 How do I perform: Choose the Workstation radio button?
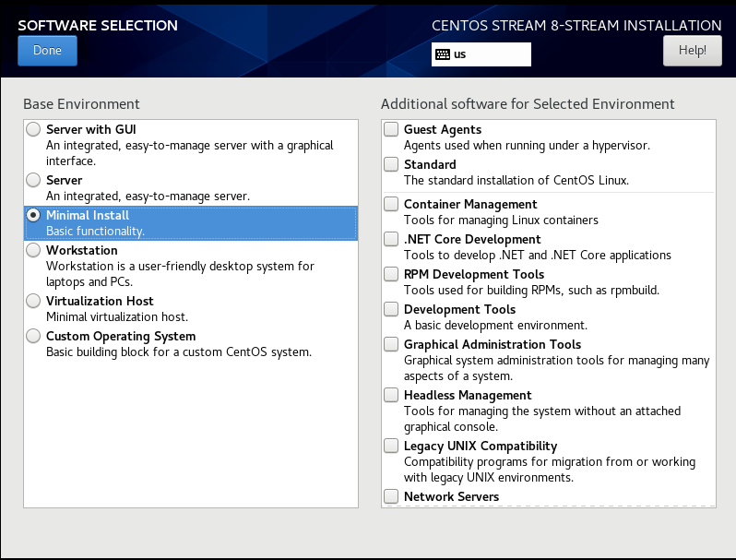point(33,250)
